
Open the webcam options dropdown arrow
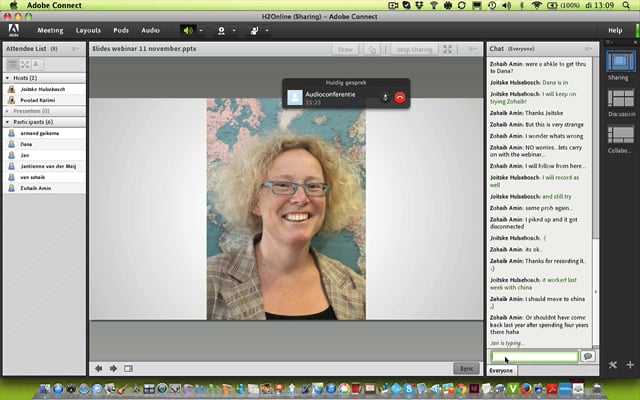[x=234, y=31]
